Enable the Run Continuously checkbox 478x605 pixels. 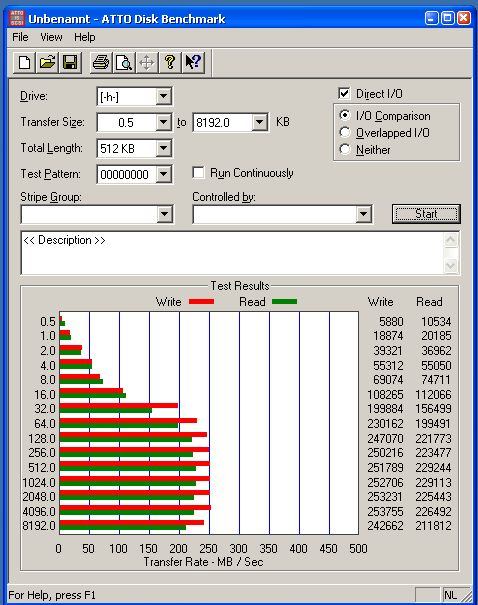pos(198,172)
